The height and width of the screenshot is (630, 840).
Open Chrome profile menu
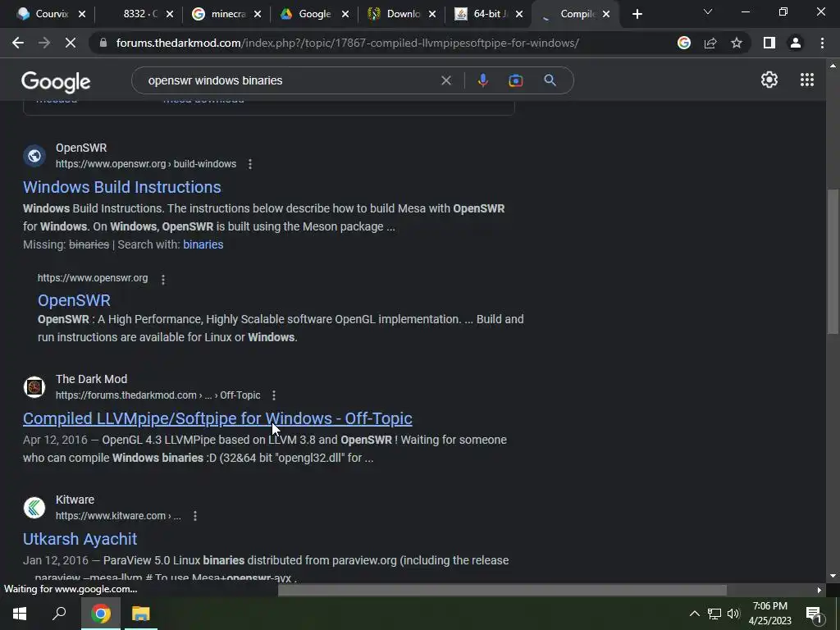[796, 43]
